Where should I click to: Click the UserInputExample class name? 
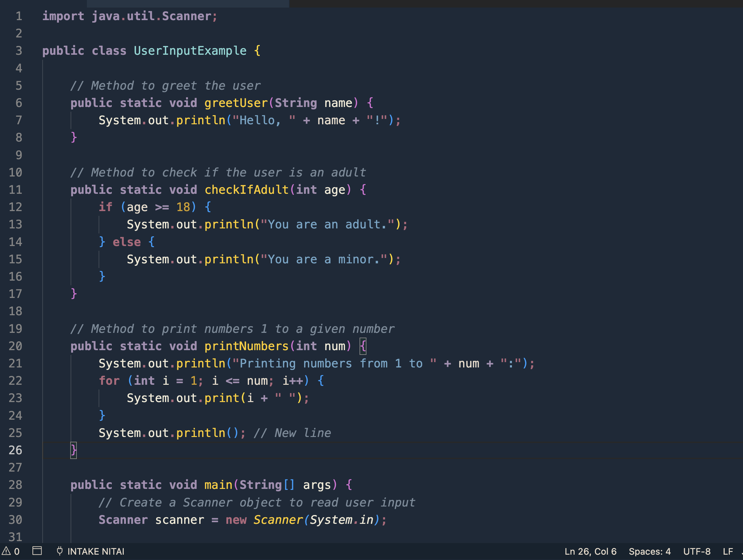click(x=190, y=51)
